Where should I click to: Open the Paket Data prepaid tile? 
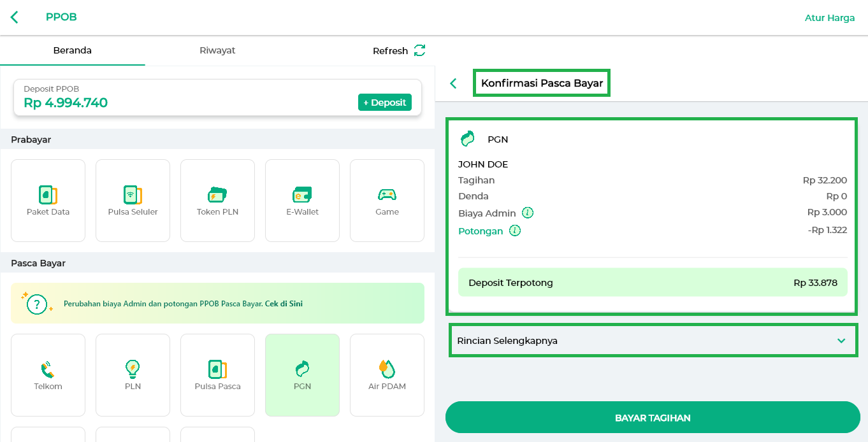pyautogui.click(x=48, y=201)
